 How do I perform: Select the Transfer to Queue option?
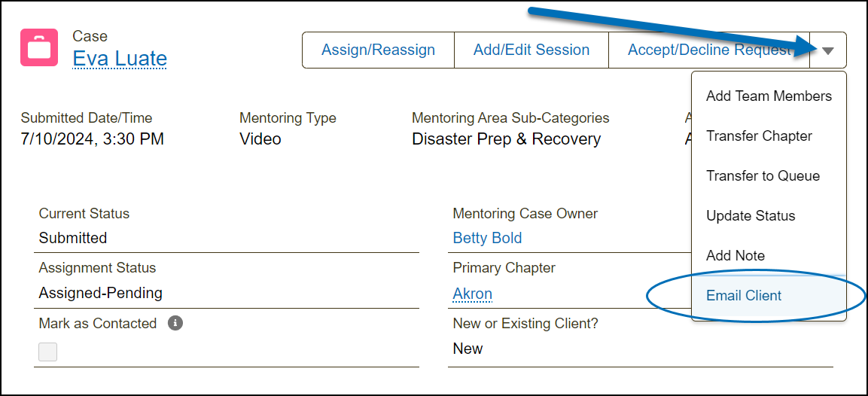pyautogui.click(x=763, y=176)
